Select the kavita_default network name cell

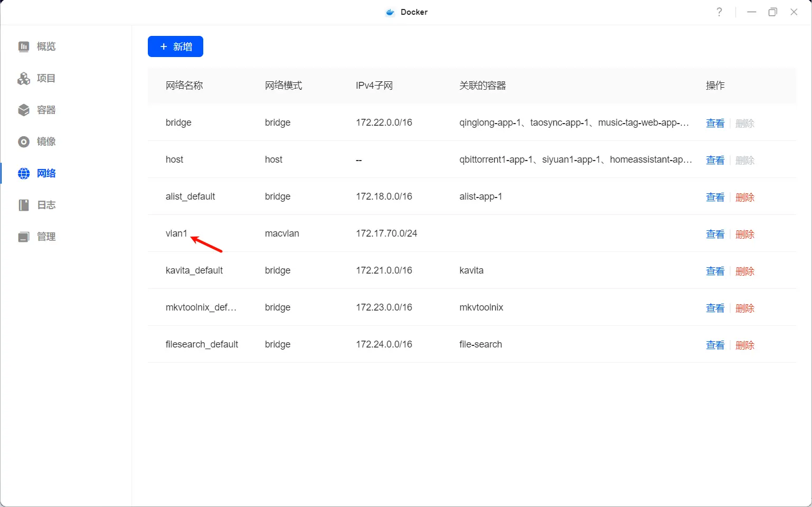tap(194, 270)
